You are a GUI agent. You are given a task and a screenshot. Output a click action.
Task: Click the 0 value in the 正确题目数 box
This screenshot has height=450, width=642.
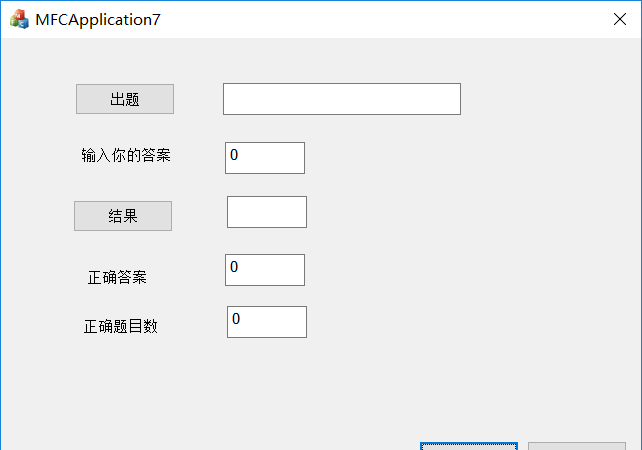pyautogui.click(x=236, y=319)
